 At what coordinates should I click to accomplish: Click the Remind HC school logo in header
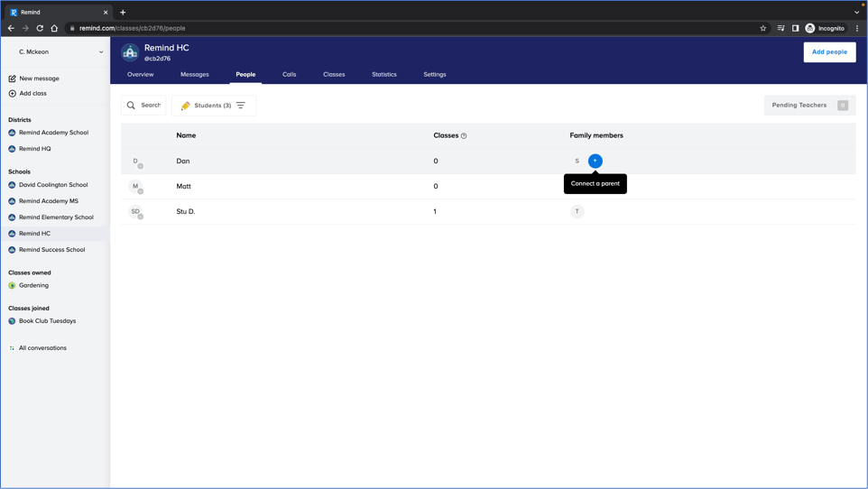[x=130, y=52]
